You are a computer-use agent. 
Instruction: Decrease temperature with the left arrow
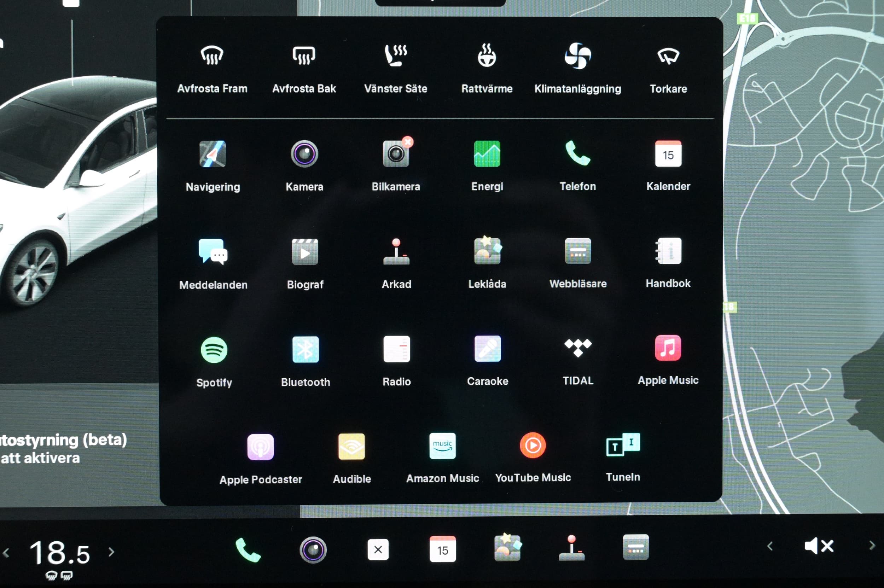click(6, 552)
